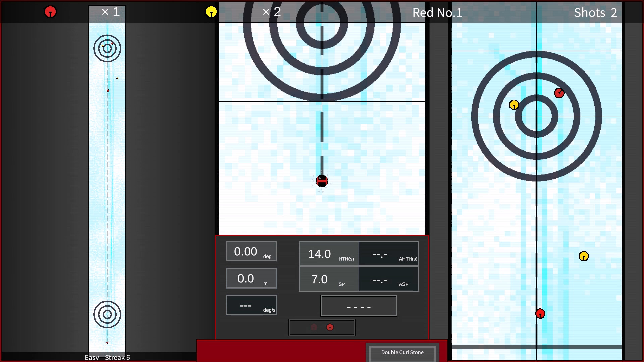
Task: Click the deg/s rotation speed field
Action: pos(252,305)
